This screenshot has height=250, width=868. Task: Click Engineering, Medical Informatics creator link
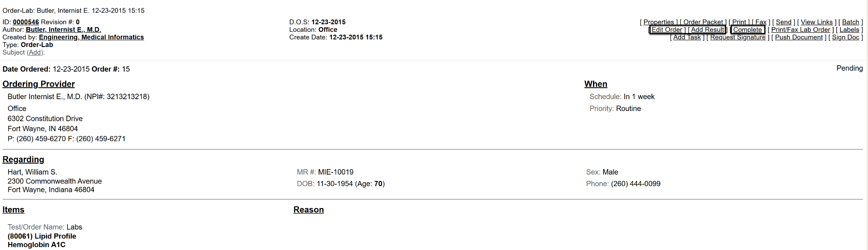pos(92,37)
